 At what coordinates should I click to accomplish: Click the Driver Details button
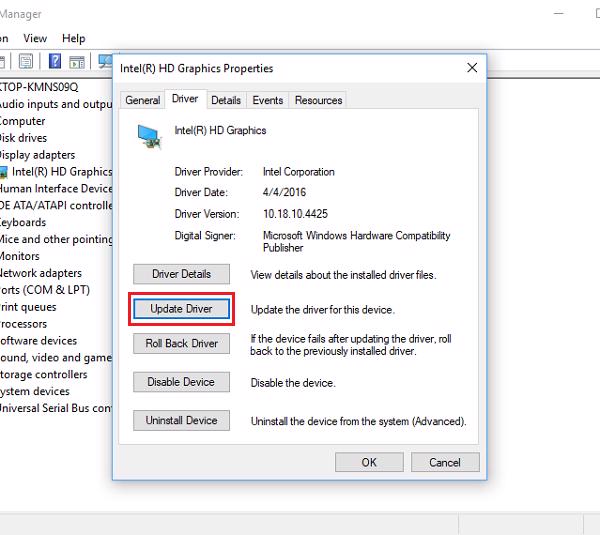(x=181, y=274)
